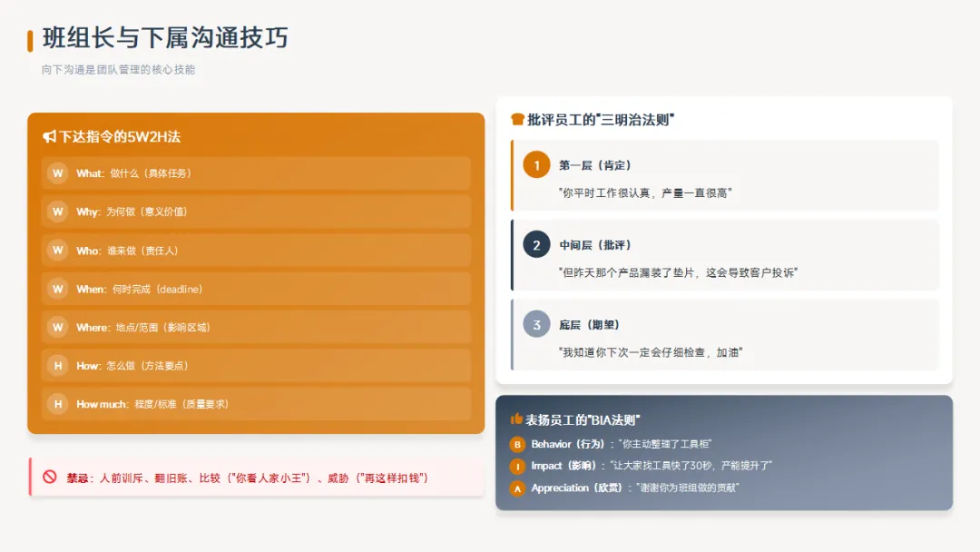Image resolution: width=980 pixels, height=552 pixels.
Task: Click the heading 表扬员工的"BIA法则"
Action: coord(583,419)
